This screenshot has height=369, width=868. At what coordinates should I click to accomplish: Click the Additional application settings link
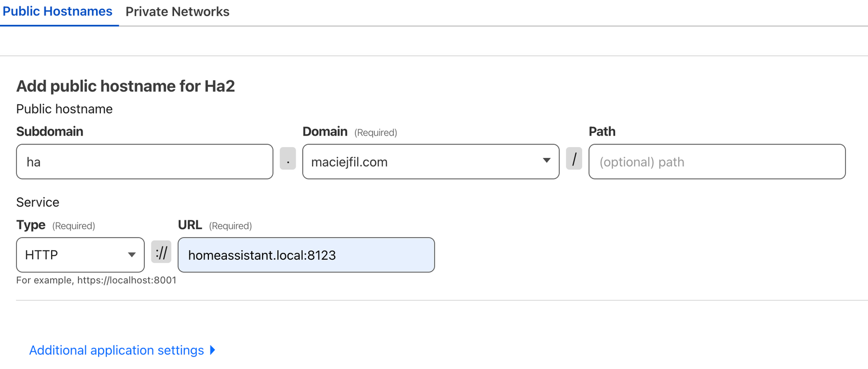117,350
